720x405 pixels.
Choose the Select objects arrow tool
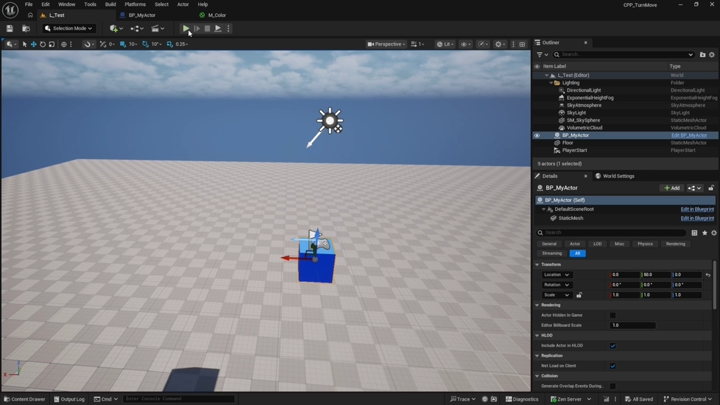tap(24, 44)
